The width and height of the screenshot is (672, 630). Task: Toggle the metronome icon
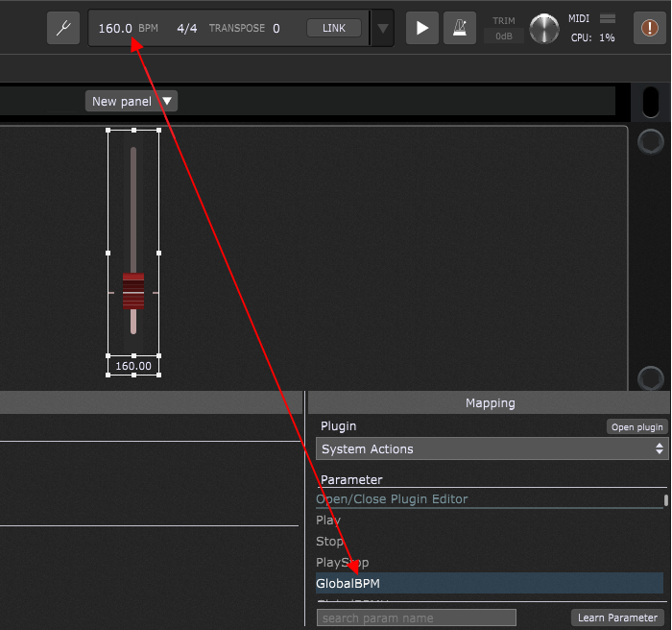pyautogui.click(x=460, y=28)
